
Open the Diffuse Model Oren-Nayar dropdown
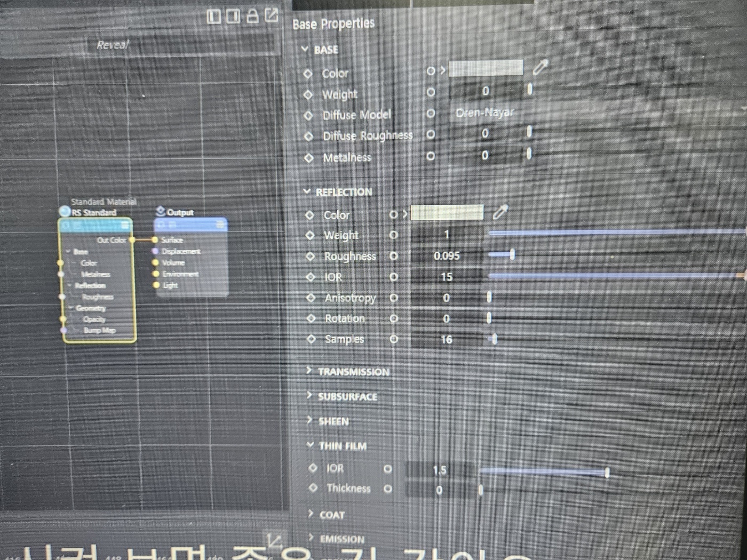pos(598,112)
